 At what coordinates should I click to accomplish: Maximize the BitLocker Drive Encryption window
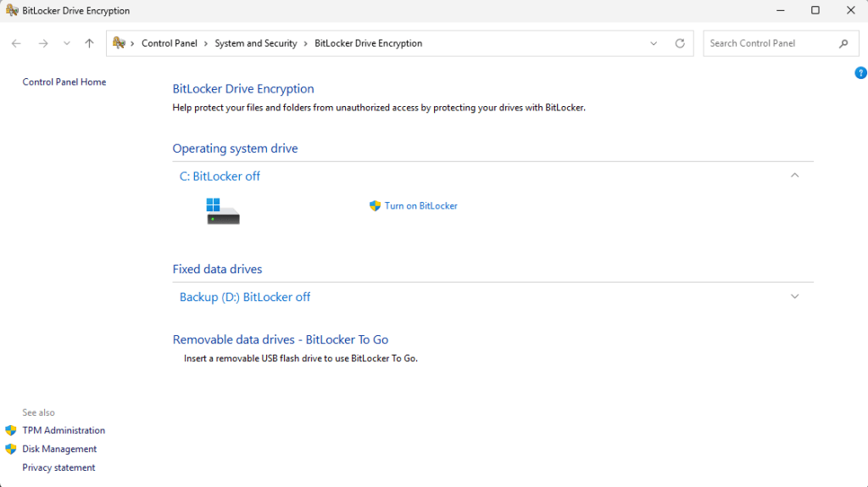(815, 10)
